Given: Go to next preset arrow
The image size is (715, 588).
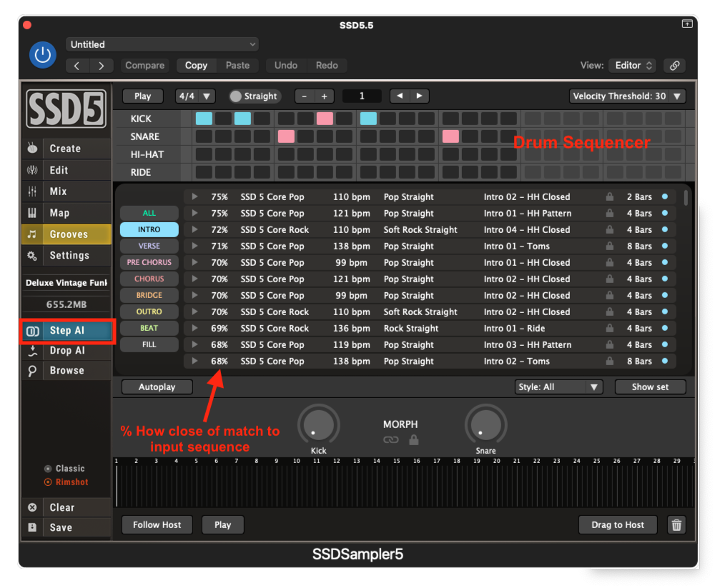Looking at the screenshot, I should [x=102, y=66].
